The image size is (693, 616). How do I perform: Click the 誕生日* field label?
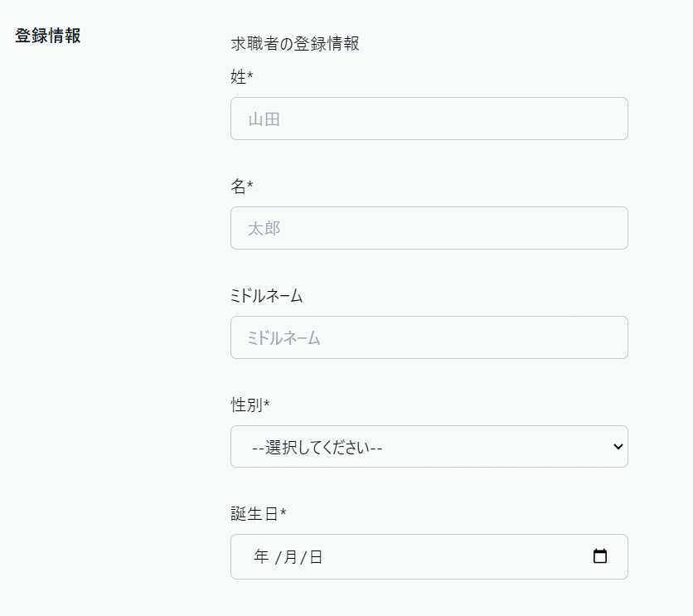(258, 514)
